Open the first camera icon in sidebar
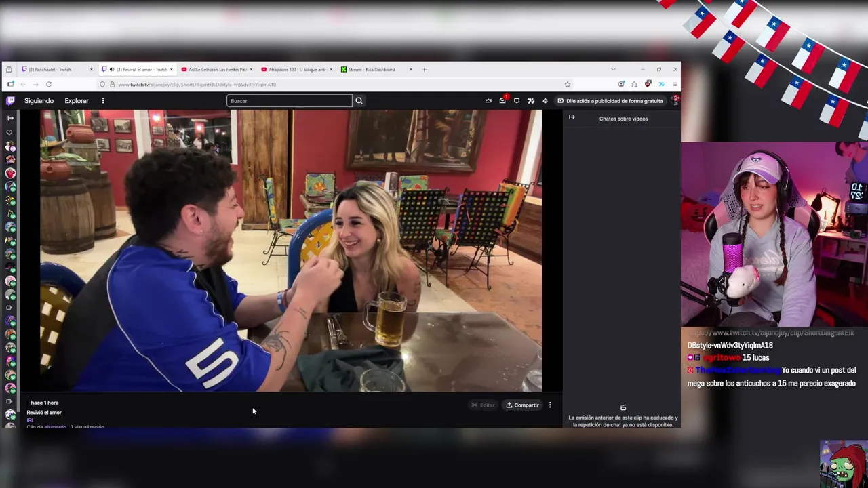 tap(9, 307)
